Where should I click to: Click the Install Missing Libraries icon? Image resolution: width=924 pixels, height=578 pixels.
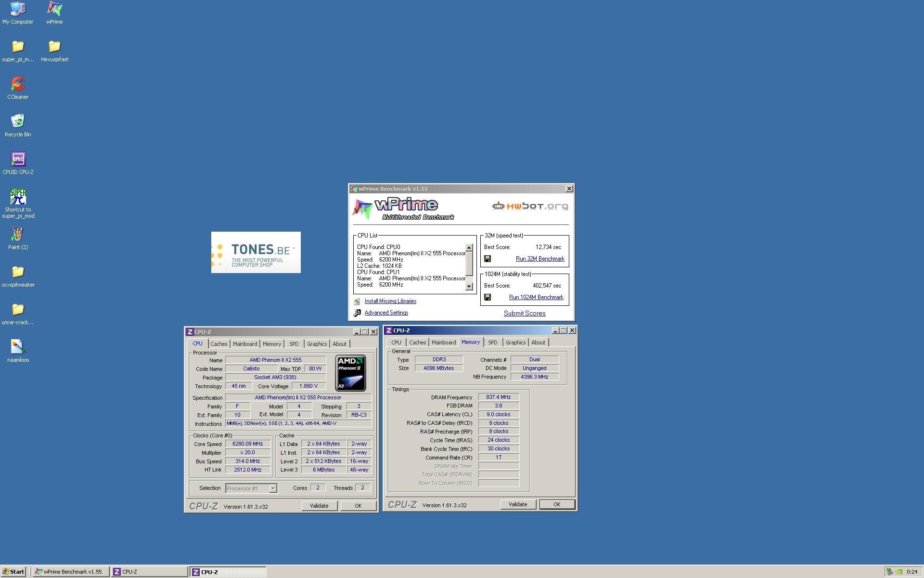(357, 301)
